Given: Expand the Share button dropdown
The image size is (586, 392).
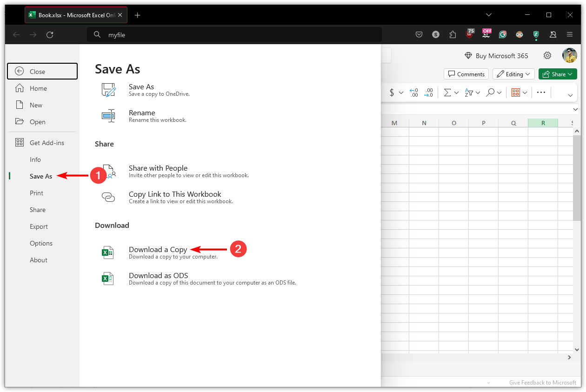Looking at the screenshot, I should tap(570, 74).
